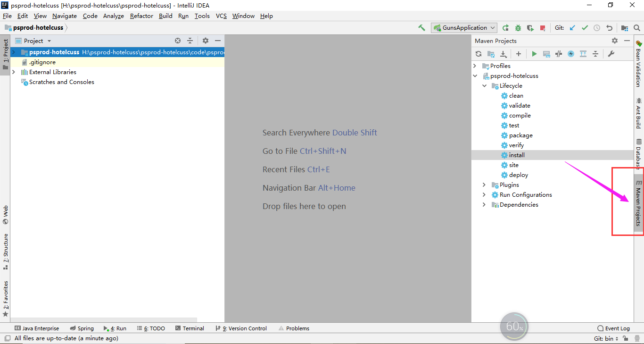Open the Refactor menu
The width and height of the screenshot is (644, 344).
click(x=141, y=16)
